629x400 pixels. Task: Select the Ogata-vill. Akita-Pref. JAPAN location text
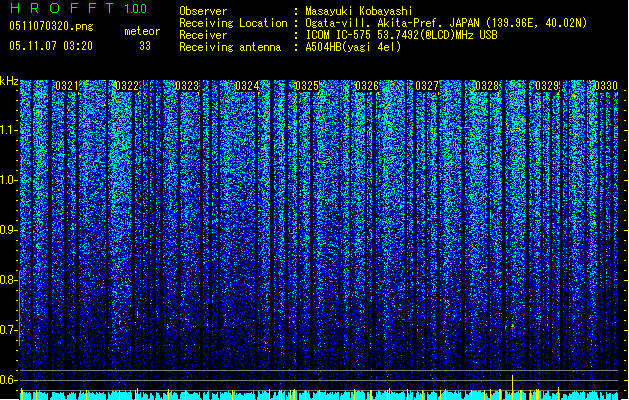tap(446, 23)
